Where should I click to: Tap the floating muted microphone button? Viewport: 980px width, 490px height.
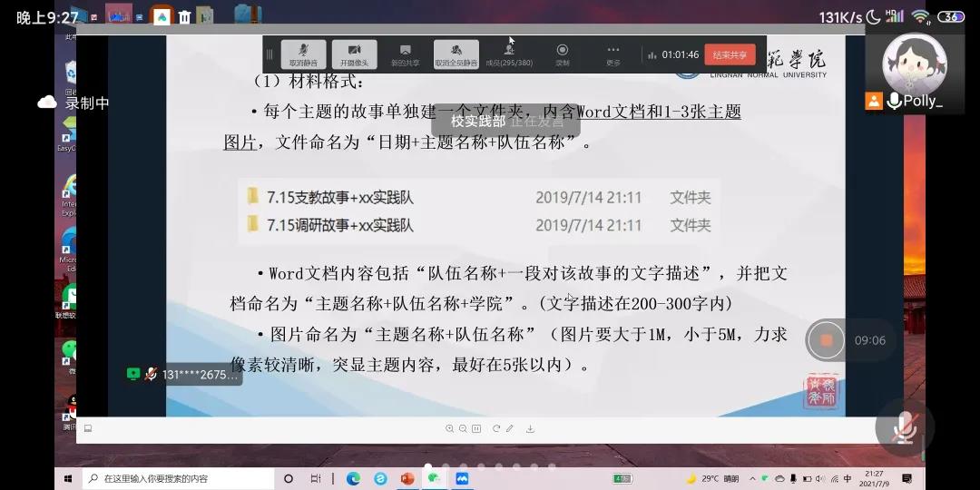click(x=904, y=427)
